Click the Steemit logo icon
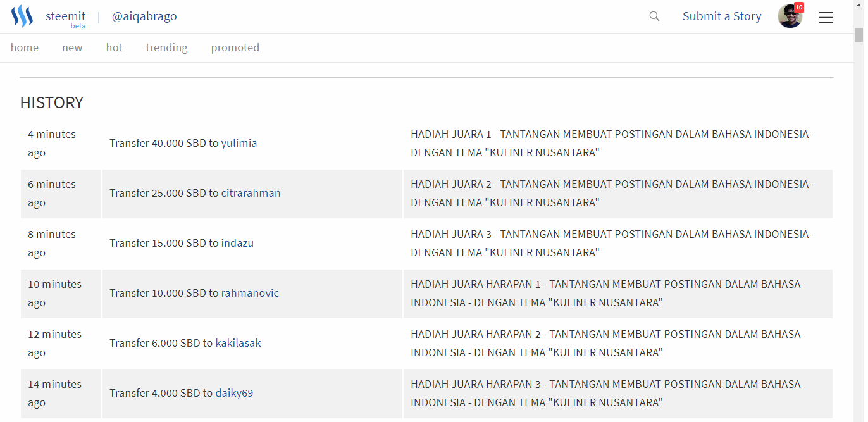 [22, 16]
